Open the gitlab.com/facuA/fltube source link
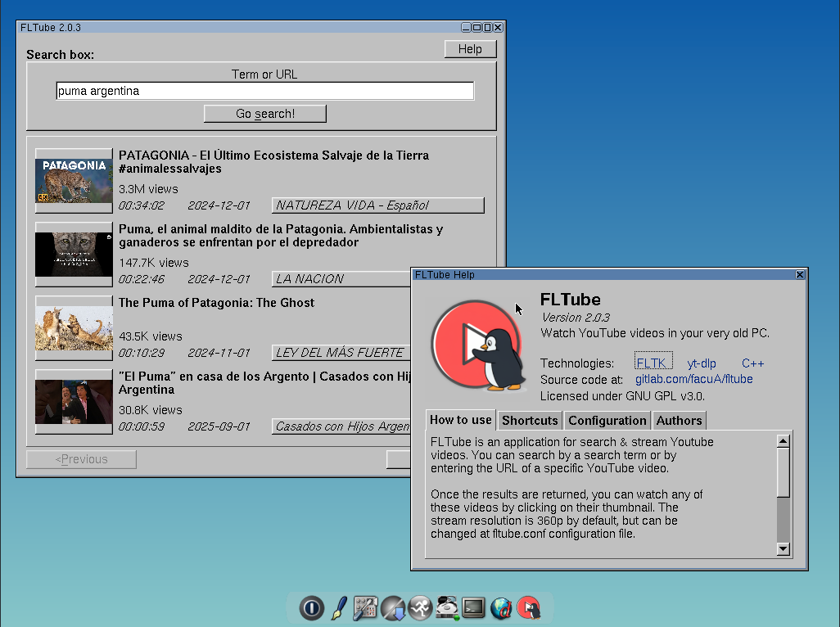The width and height of the screenshot is (840, 627). point(693,379)
